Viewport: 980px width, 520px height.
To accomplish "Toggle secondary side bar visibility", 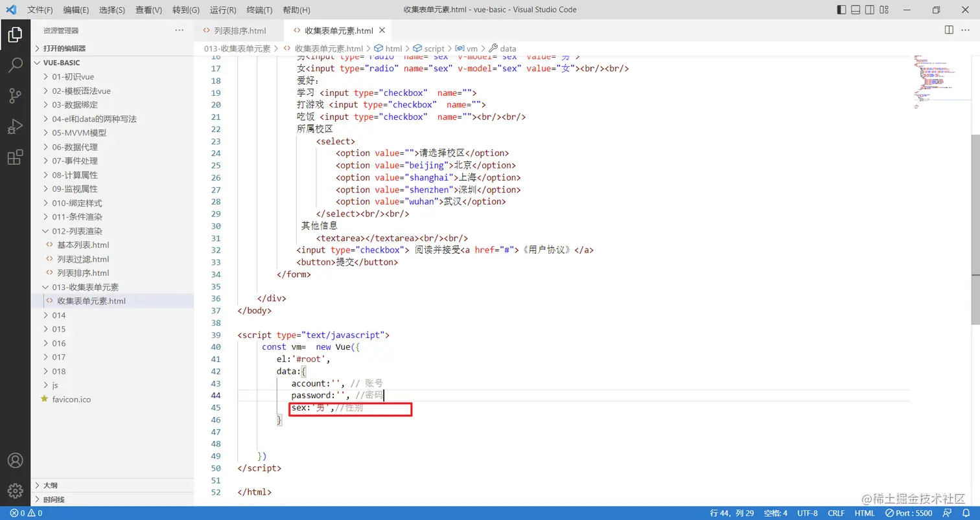I will (x=870, y=10).
